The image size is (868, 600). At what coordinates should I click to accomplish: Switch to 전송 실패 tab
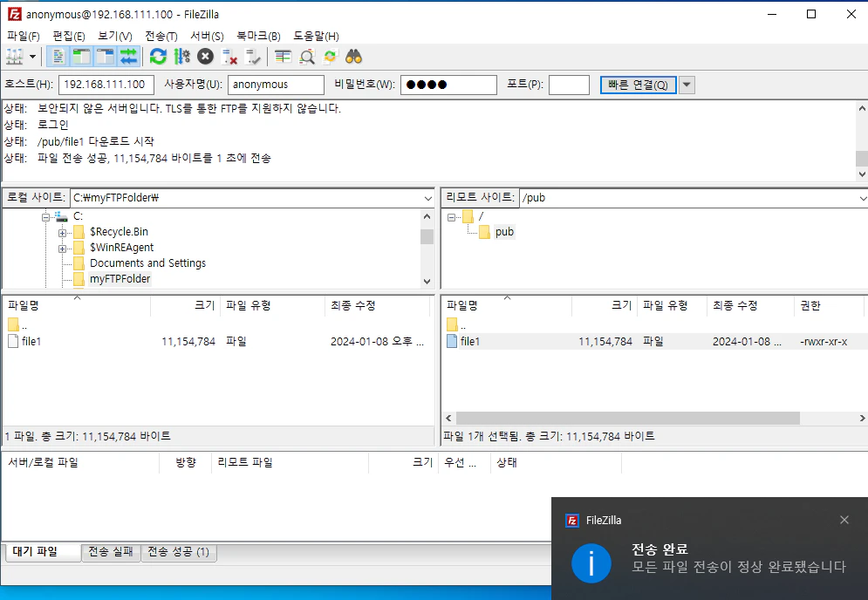click(111, 552)
